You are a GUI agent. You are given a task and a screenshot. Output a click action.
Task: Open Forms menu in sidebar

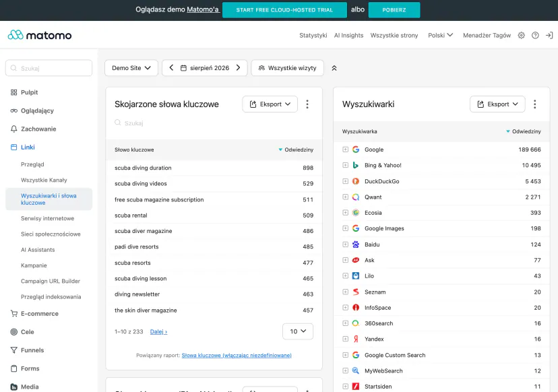pyautogui.click(x=30, y=368)
